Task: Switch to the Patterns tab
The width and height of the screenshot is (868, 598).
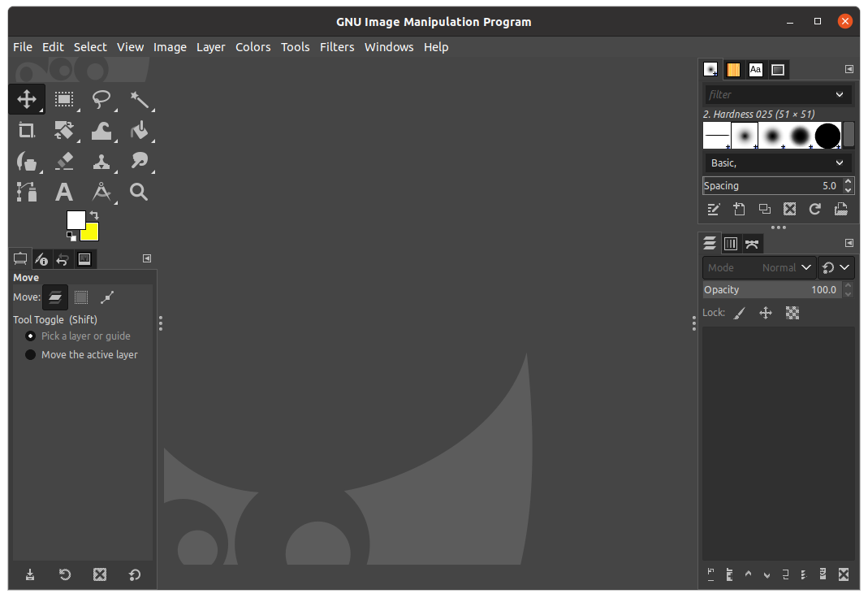Action: pos(733,70)
